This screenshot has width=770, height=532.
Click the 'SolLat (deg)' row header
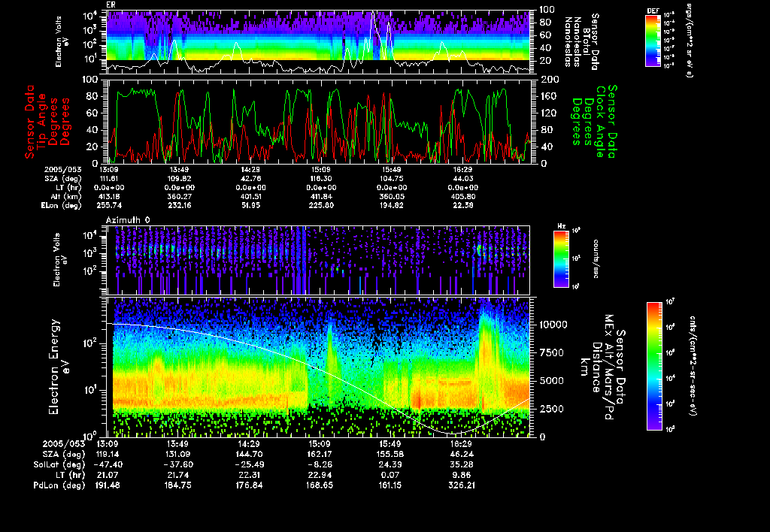click(59, 465)
